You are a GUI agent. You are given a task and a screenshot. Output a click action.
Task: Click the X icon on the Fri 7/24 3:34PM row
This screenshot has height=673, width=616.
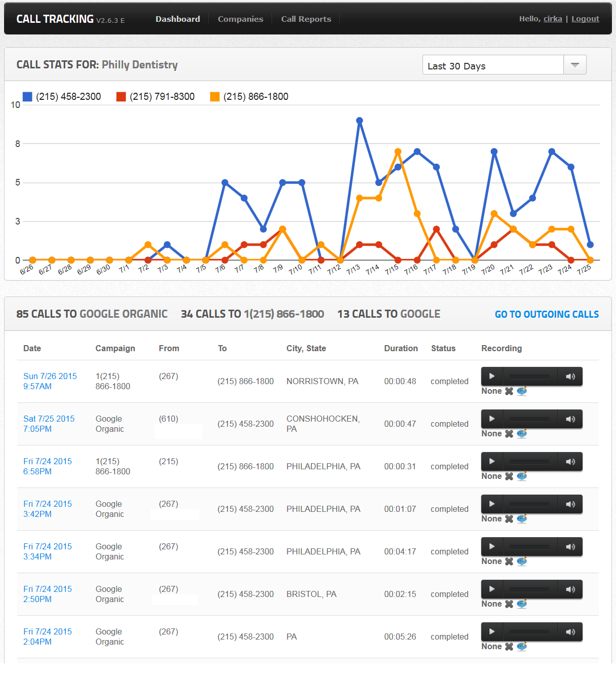(509, 562)
